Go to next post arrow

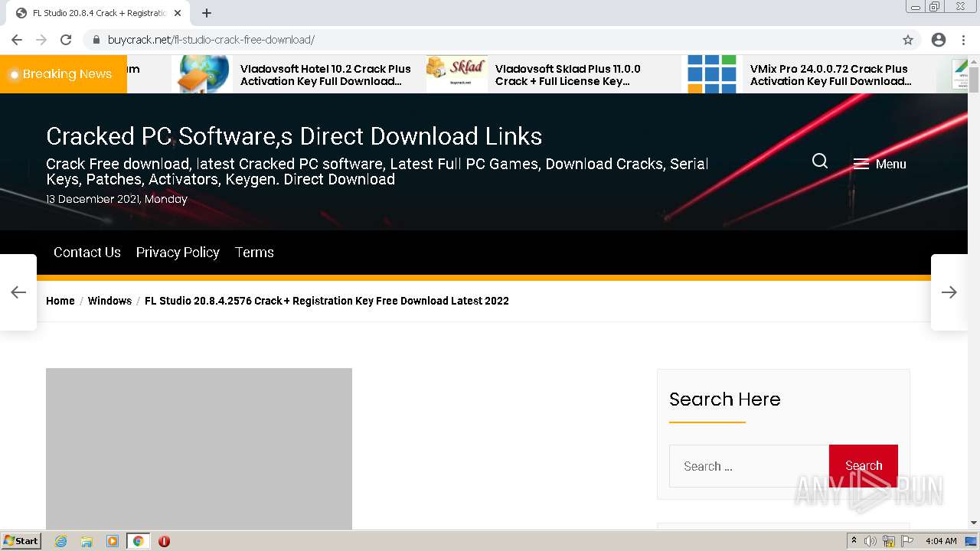949,292
